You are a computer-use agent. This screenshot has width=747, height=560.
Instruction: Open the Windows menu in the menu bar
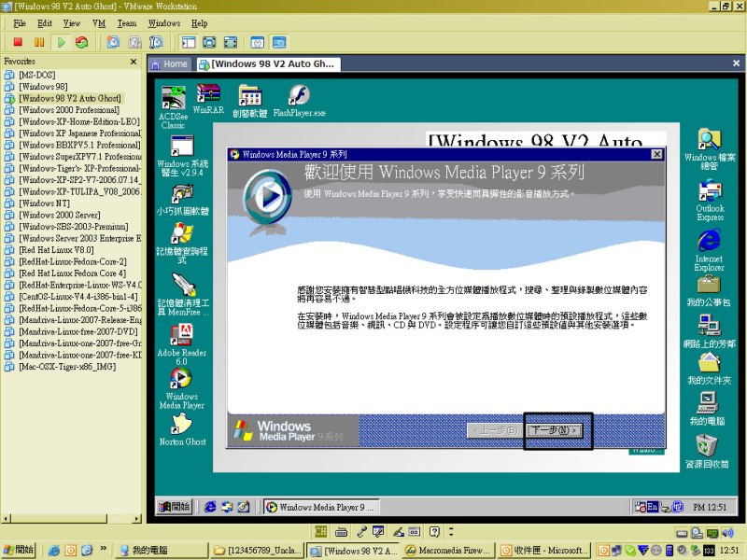[164, 22]
